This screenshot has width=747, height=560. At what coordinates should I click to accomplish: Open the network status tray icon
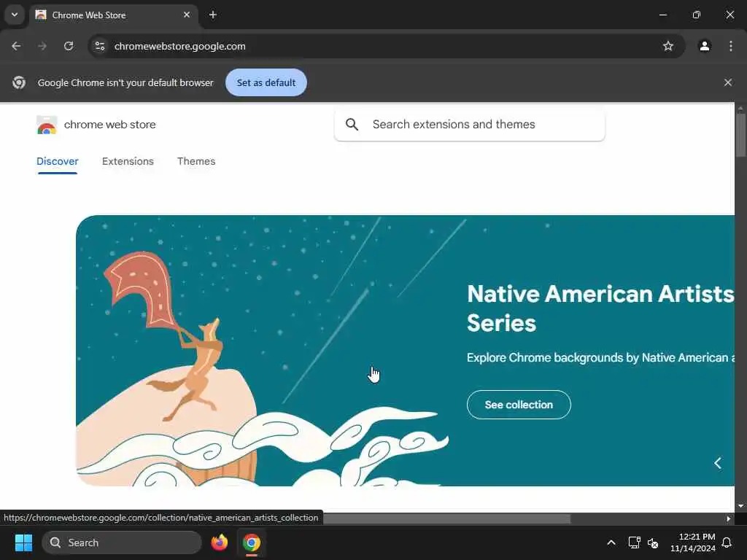point(634,542)
